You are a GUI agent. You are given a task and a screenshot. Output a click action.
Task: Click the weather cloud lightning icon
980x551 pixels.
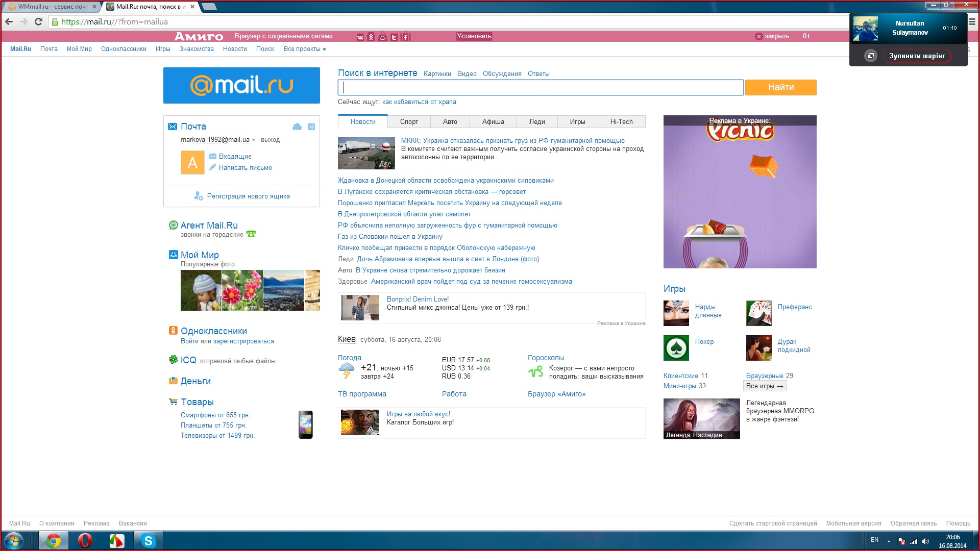(347, 371)
